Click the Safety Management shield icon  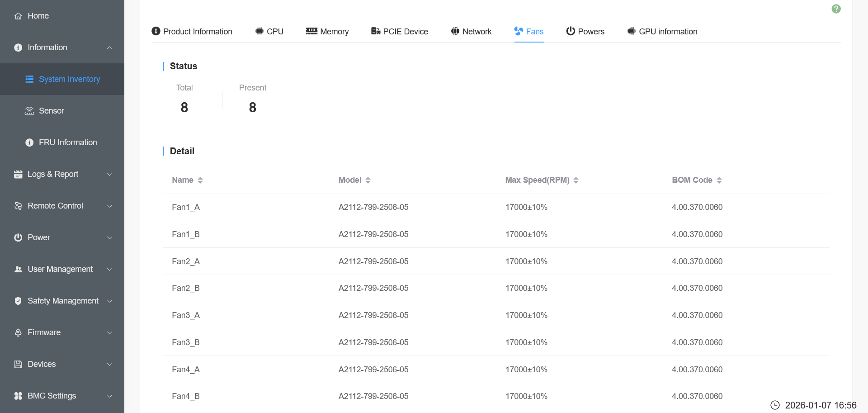coord(18,301)
